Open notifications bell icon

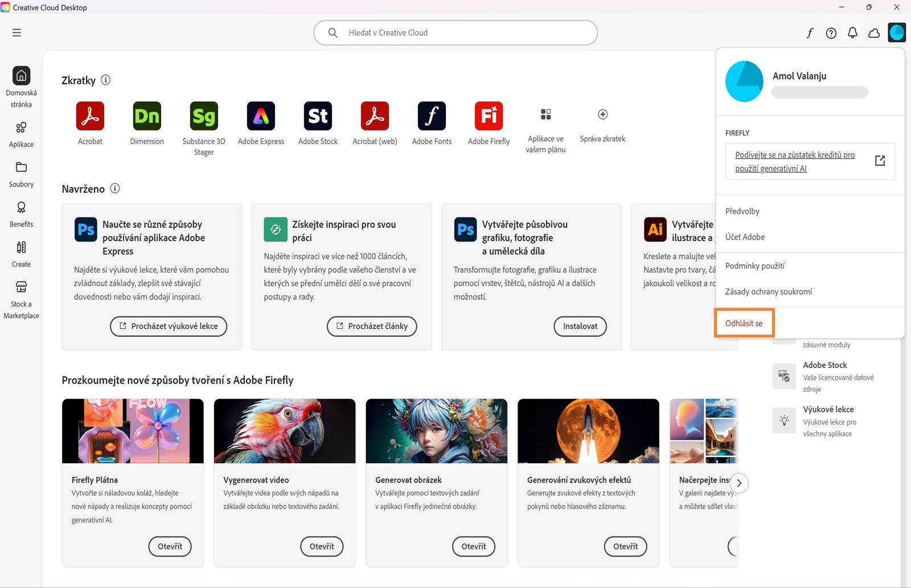(x=852, y=33)
